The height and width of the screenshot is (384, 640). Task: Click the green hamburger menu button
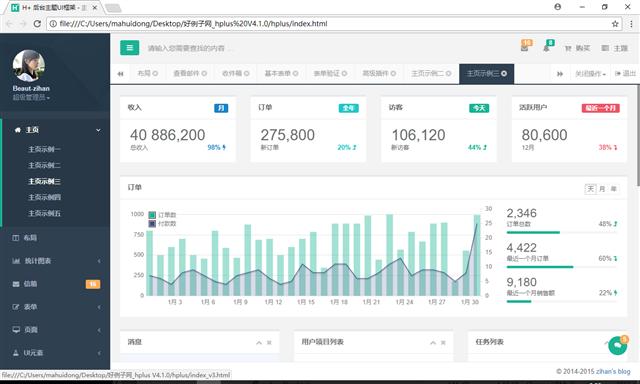point(129,48)
